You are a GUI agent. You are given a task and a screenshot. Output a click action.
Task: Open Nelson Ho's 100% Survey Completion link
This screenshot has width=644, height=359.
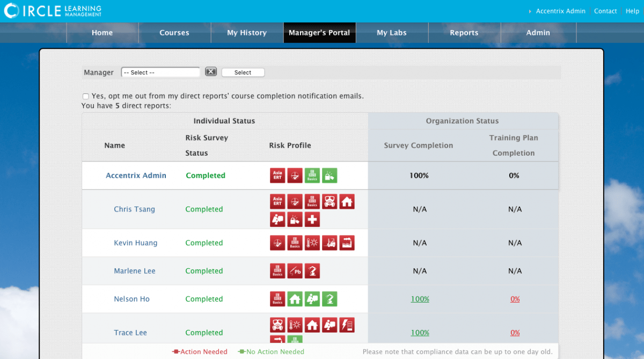coord(420,299)
